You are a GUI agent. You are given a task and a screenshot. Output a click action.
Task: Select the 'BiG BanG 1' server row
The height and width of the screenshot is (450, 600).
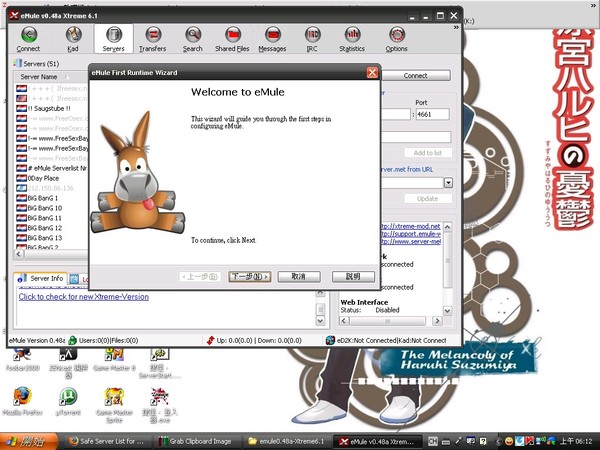pyautogui.click(x=52, y=198)
